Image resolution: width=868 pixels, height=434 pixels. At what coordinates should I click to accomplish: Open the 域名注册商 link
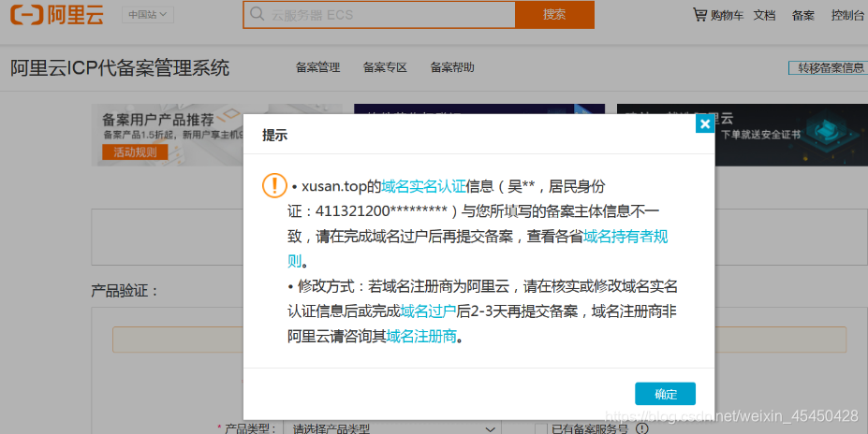pyautogui.click(x=421, y=336)
